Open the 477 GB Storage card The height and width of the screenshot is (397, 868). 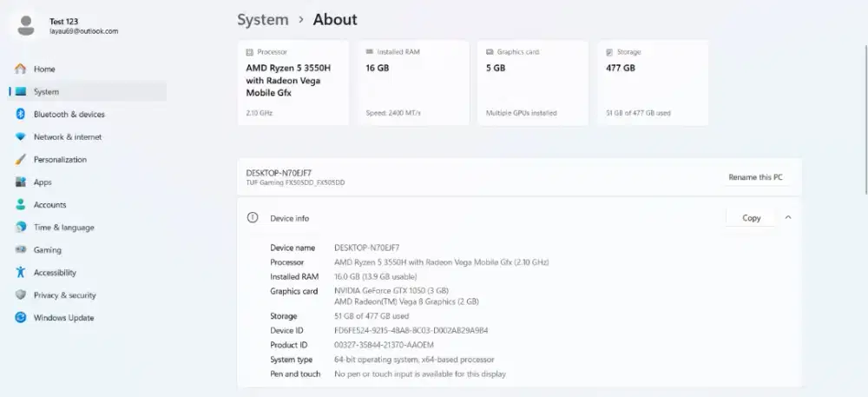[653, 83]
